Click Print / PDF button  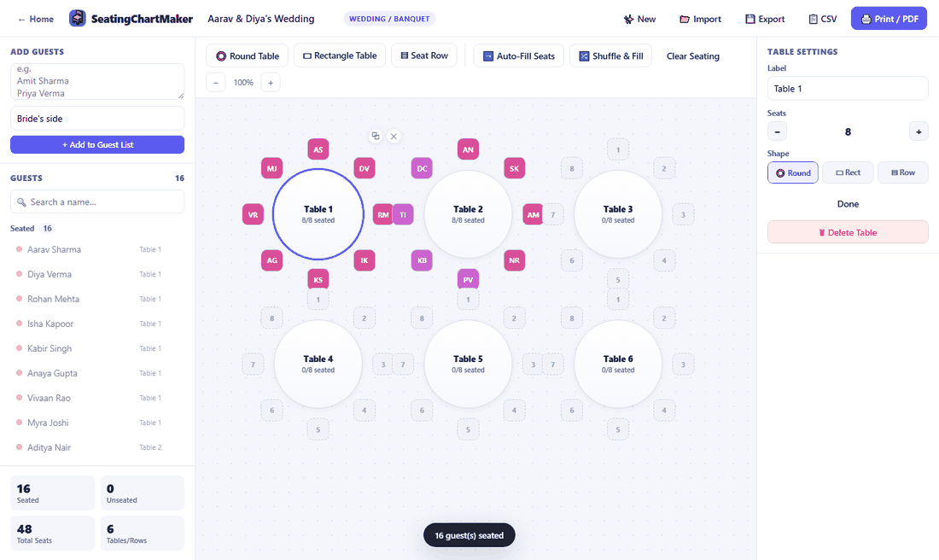889,19
